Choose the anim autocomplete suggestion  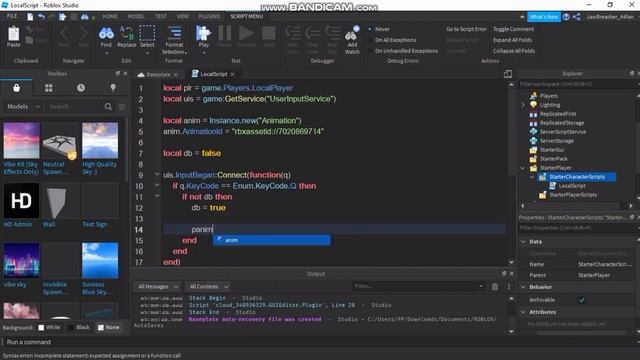[272, 240]
